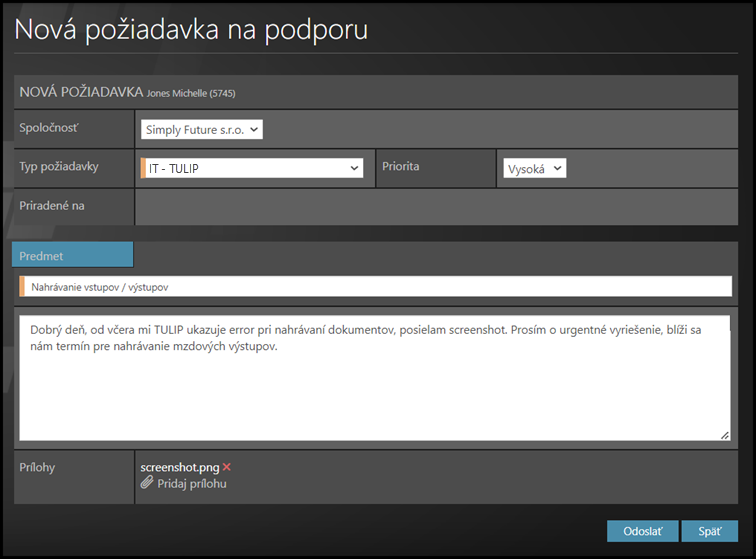This screenshot has width=756, height=559.
Task: Click the Pridaj prílohu link
Action: pyautogui.click(x=191, y=483)
